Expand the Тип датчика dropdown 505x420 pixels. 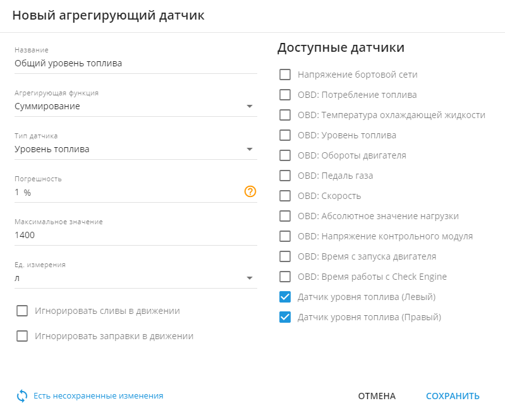coord(135,149)
